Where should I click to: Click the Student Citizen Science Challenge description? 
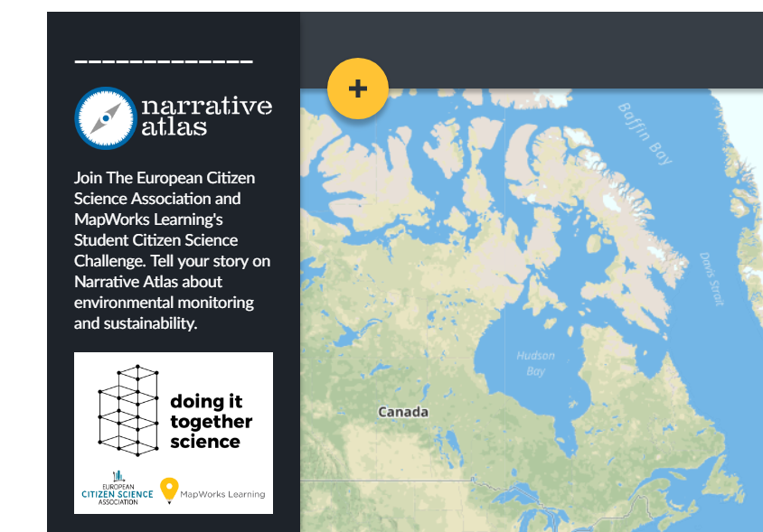(172, 250)
